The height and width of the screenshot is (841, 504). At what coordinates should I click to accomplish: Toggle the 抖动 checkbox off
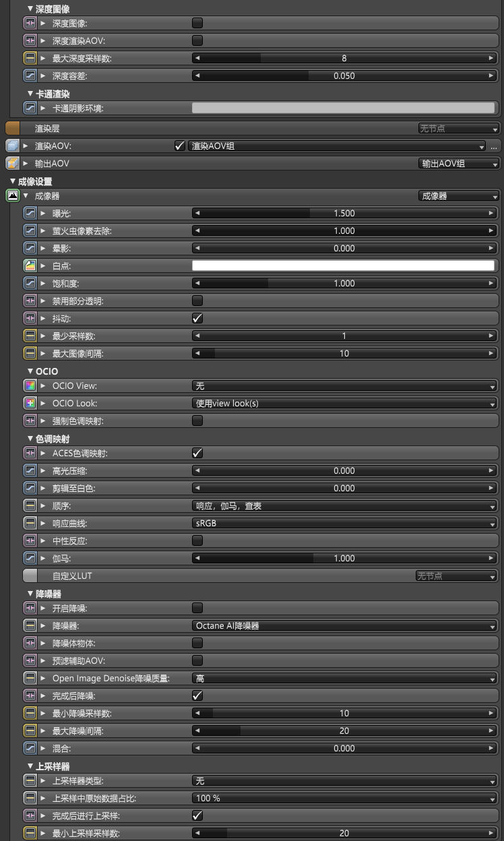(197, 318)
